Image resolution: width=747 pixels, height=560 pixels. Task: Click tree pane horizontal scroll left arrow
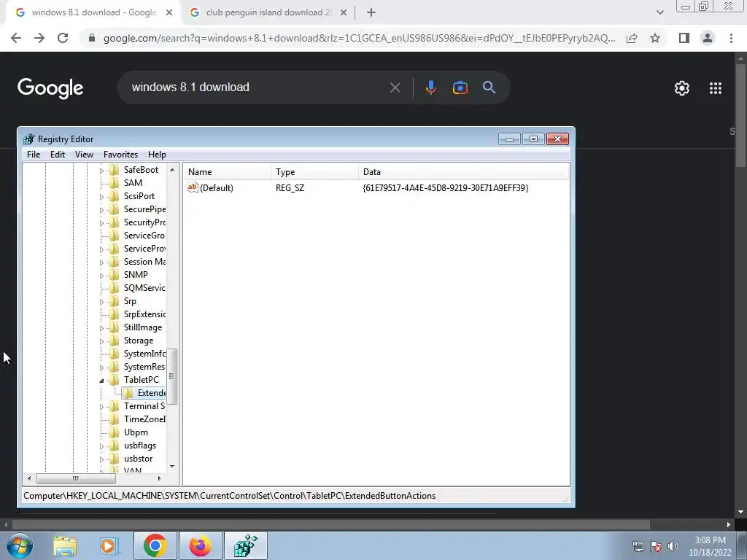point(29,478)
